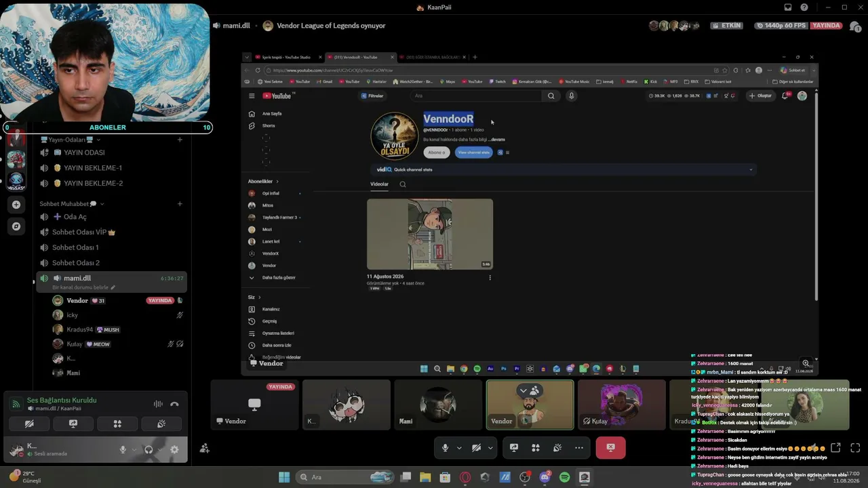Open the Discord help icon in the title bar
Image resolution: width=868 pixels, height=488 pixels.
click(x=804, y=7)
